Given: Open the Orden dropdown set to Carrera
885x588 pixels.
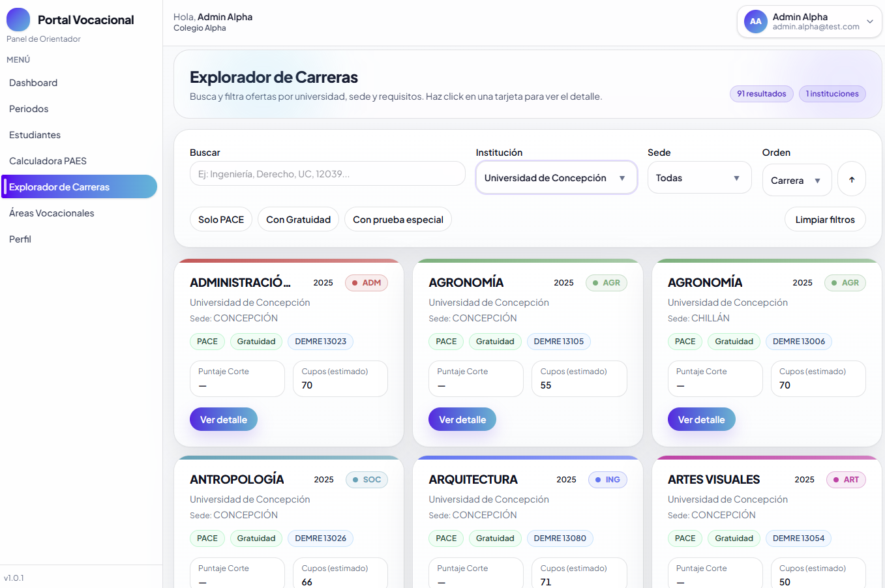Looking at the screenshot, I should [796, 180].
